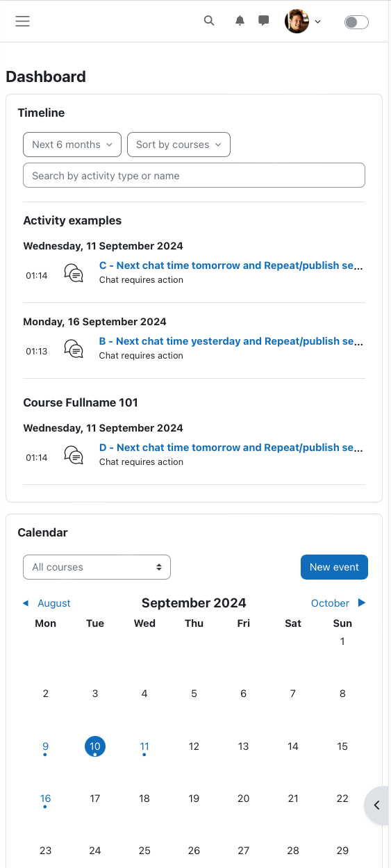The width and height of the screenshot is (391, 868).
Task: Open the D - Next chat time link
Action: [231, 448]
